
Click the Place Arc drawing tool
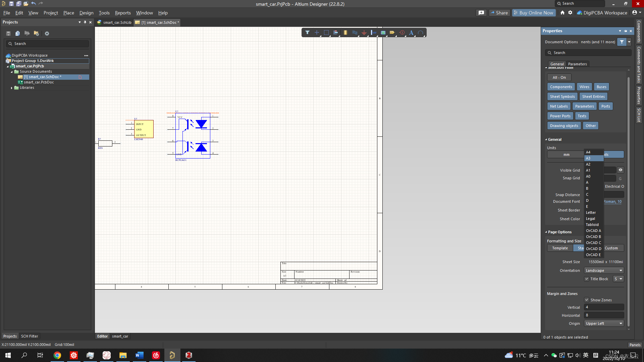[x=421, y=33]
